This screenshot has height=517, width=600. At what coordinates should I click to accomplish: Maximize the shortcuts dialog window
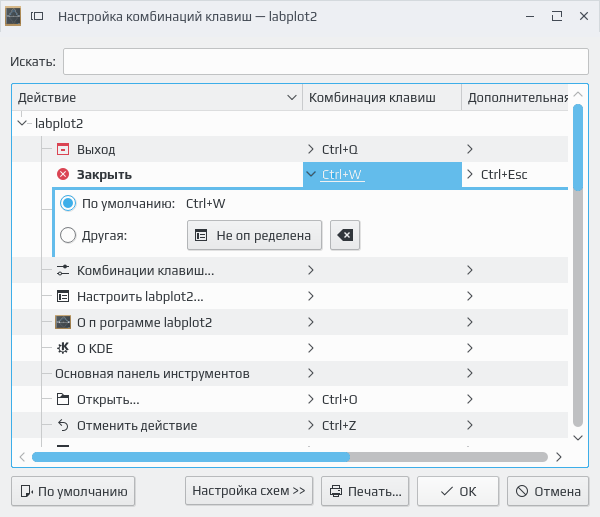point(557,16)
